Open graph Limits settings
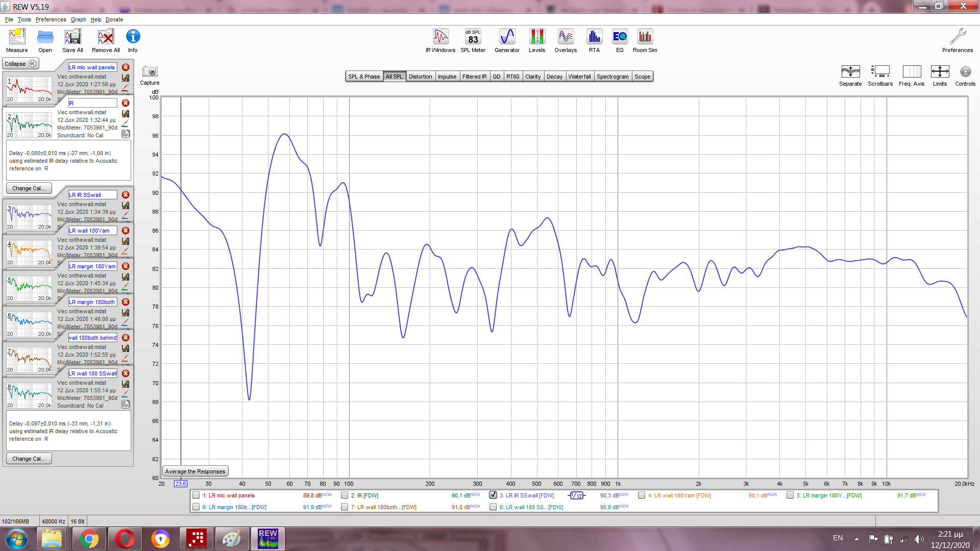This screenshot has height=551, width=980. pyautogui.click(x=940, y=76)
